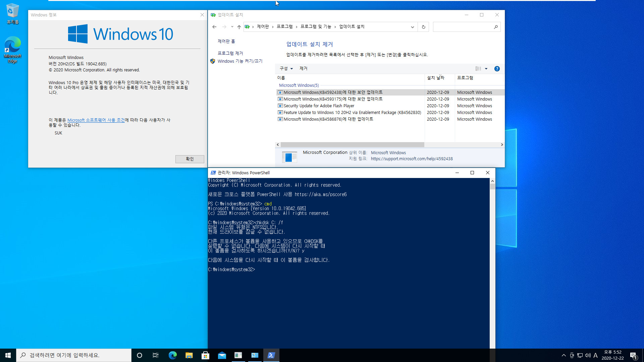
Task: Click the PowerShell command prompt line
Action: tap(231, 269)
